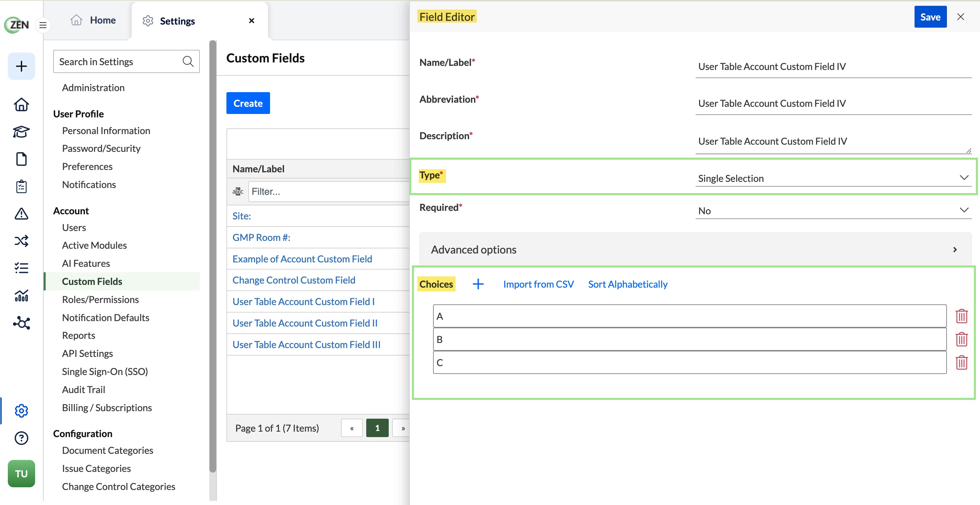Click Sort Alphabetically link
The width and height of the screenshot is (980, 505).
click(628, 284)
